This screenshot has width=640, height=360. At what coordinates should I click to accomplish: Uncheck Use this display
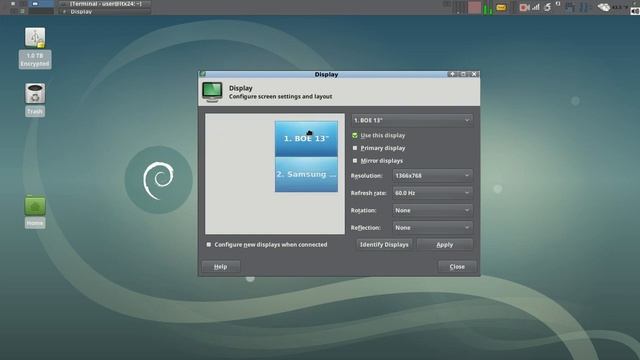(355, 136)
